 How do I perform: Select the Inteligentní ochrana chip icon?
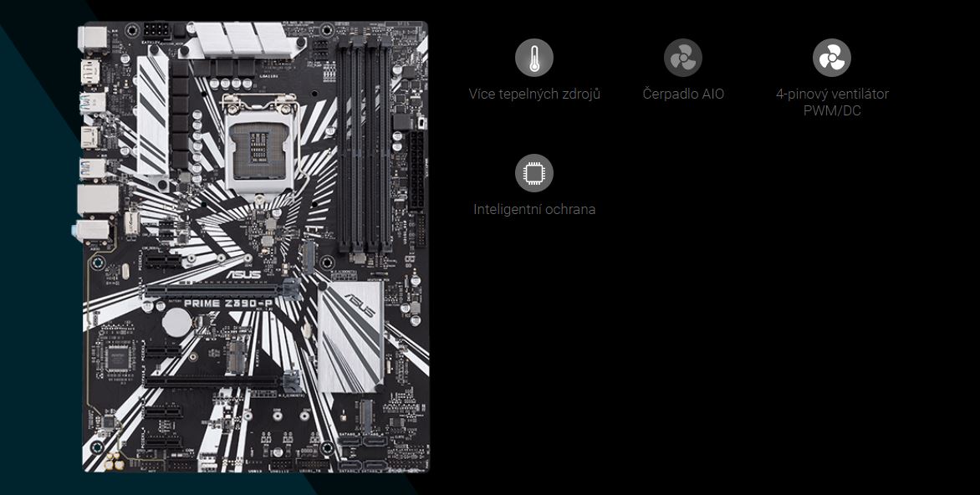coord(533,173)
